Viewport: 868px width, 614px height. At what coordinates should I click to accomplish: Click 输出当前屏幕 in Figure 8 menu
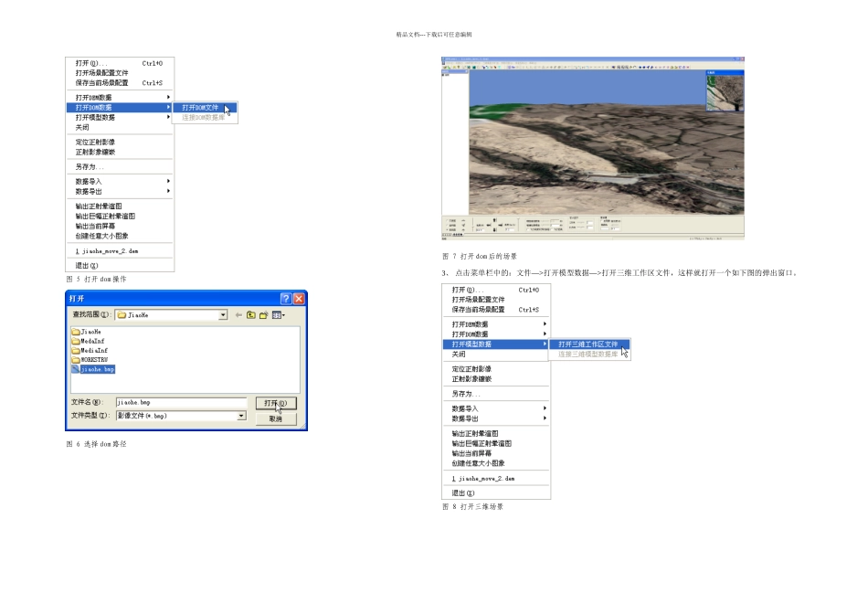tap(495, 453)
